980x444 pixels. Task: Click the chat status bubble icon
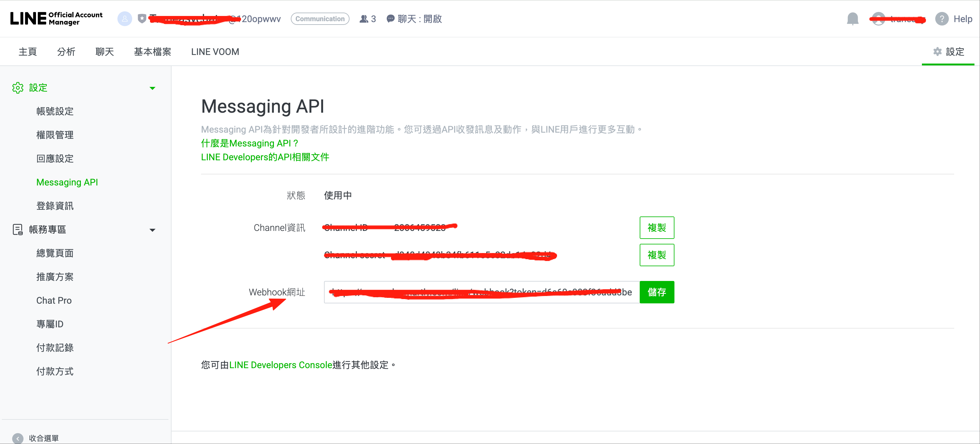click(390, 19)
